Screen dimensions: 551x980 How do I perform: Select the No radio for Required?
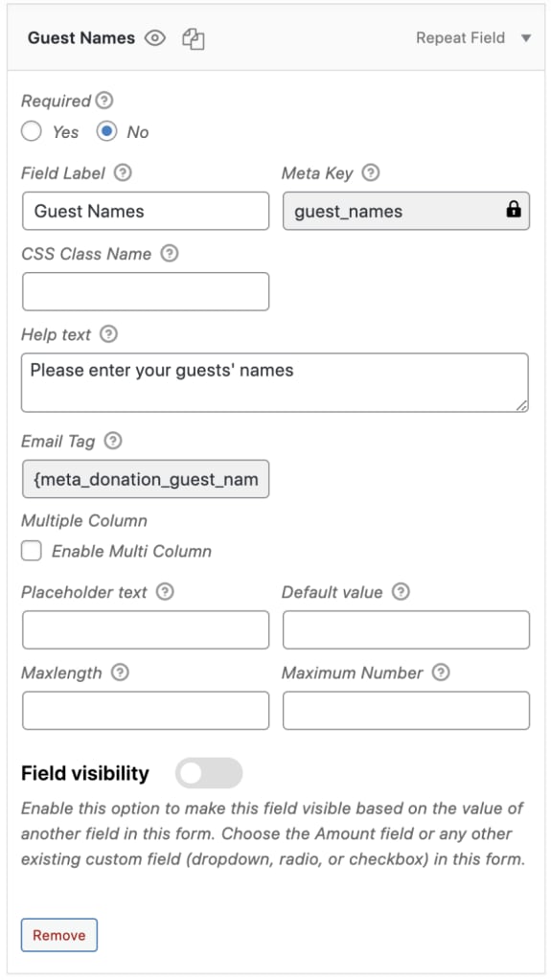coord(106,131)
